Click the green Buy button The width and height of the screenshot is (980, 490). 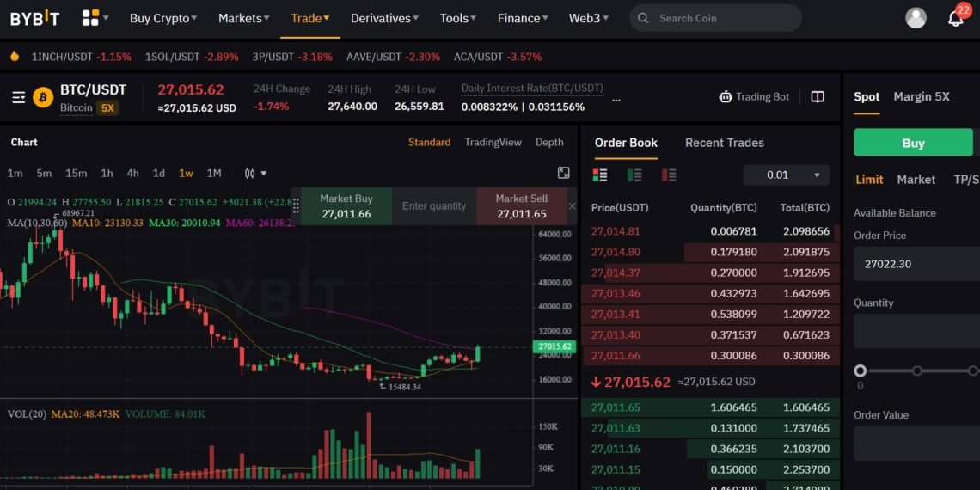tap(913, 143)
